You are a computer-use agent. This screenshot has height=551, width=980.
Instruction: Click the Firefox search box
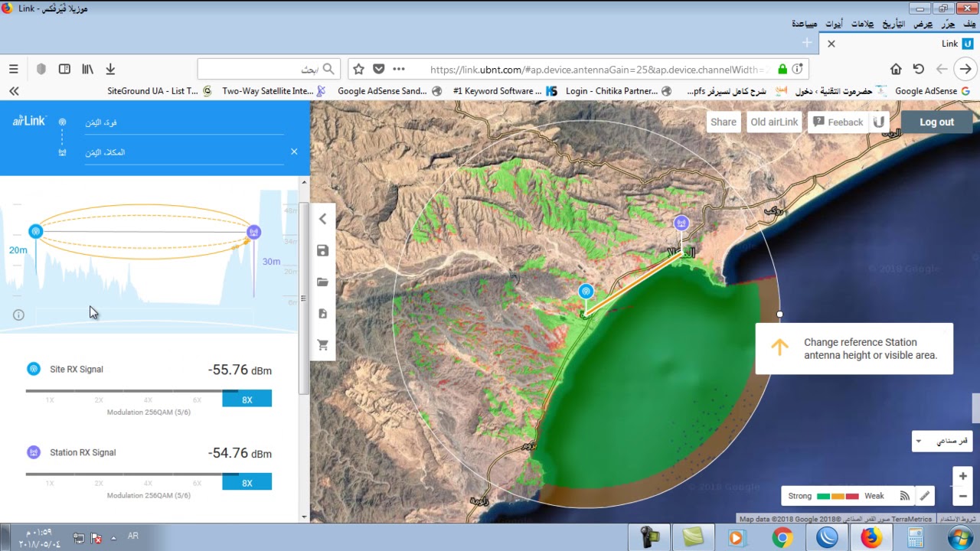pos(268,69)
